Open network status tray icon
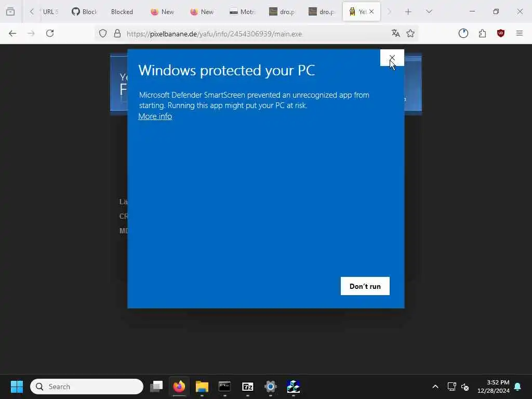Screen dimensions: 532x399 451,387
